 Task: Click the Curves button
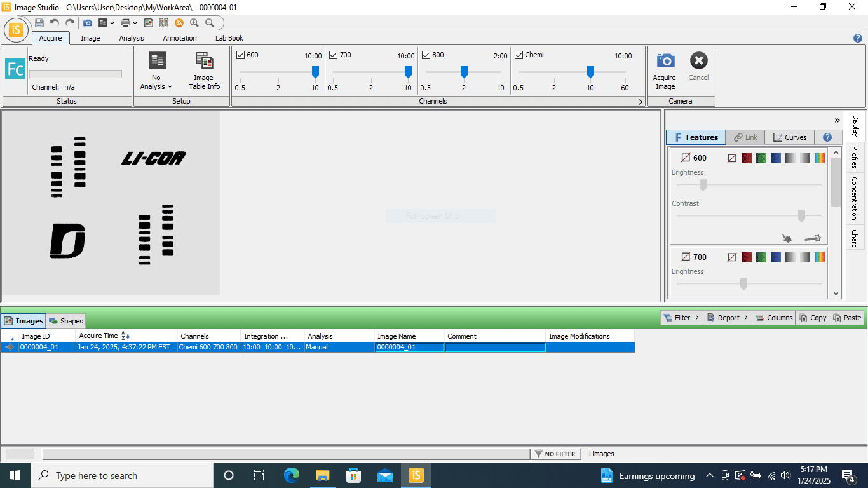tap(790, 137)
